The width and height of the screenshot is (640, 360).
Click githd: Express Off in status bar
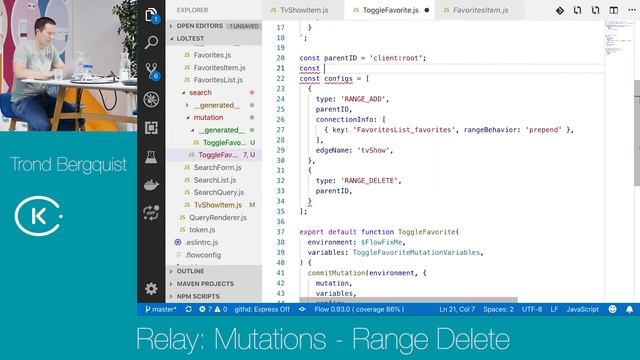262,309
